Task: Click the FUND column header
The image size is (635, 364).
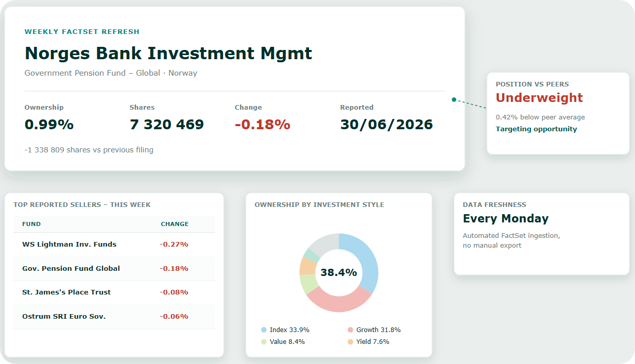Action: [x=31, y=224]
